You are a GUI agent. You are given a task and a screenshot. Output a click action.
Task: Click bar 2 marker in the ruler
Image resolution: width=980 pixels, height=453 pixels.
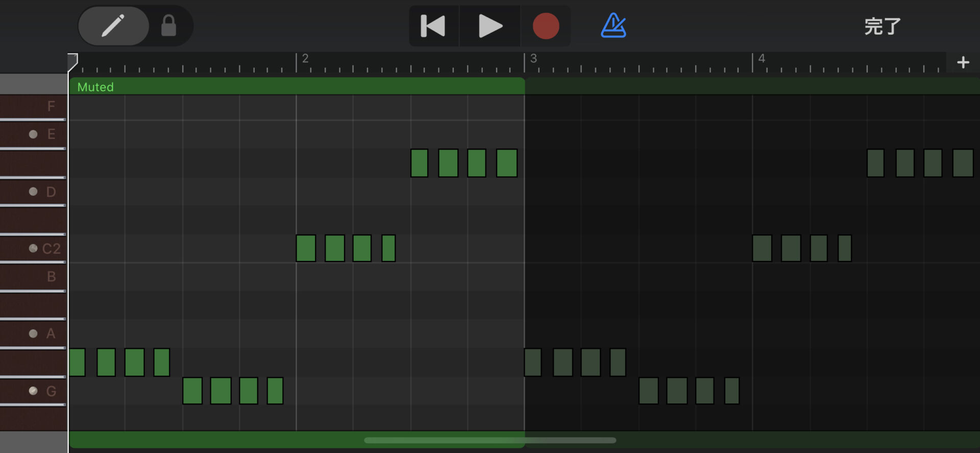pos(305,59)
